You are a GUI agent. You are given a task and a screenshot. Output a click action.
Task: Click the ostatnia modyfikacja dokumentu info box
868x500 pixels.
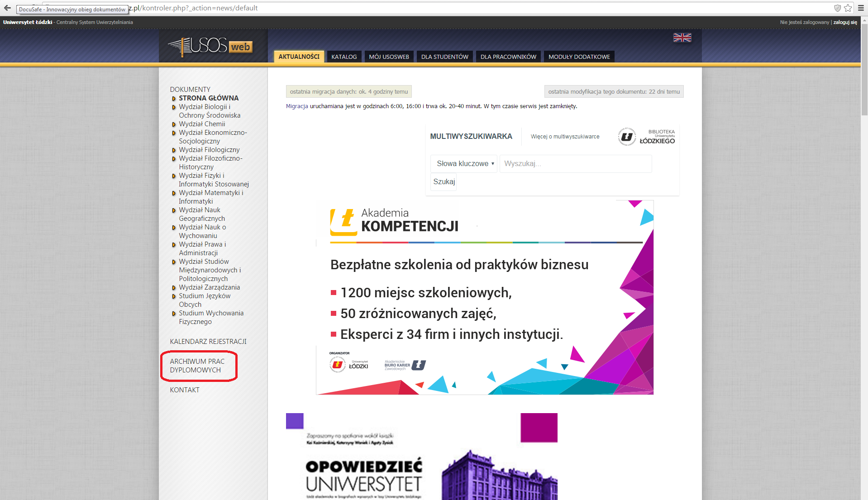pyautogui.click(x=614, y=91)
